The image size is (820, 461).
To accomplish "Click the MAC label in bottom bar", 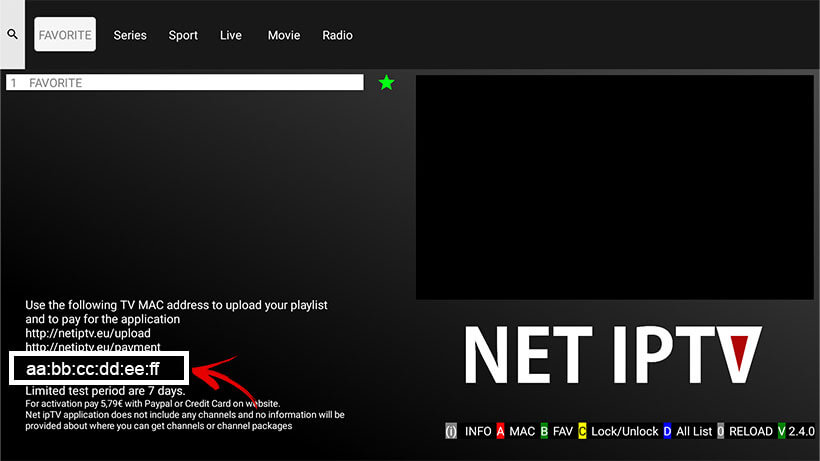I will [522, 431].
